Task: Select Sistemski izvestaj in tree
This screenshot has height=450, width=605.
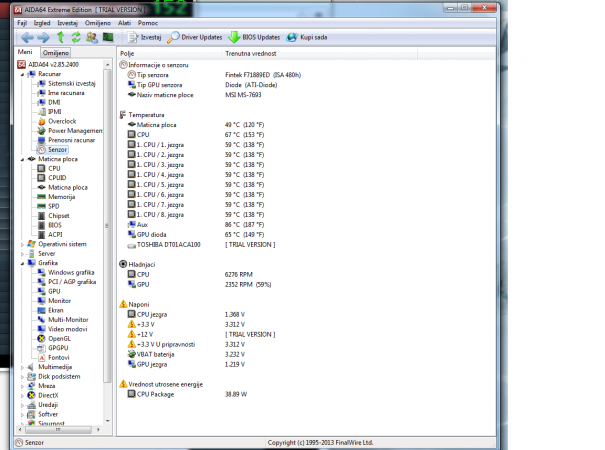Action: pyautogui.click(x=66, y=83)
